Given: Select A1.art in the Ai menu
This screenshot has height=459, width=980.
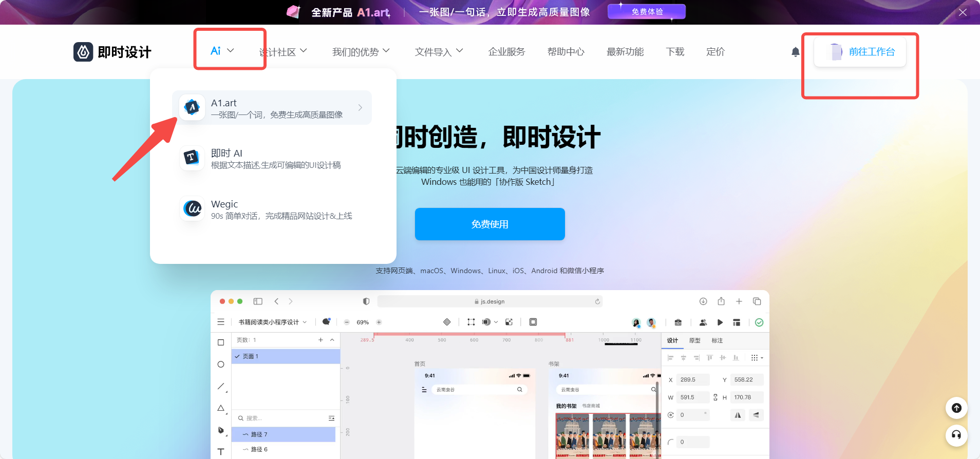Looking at the screenshot, I should [272, 108].
